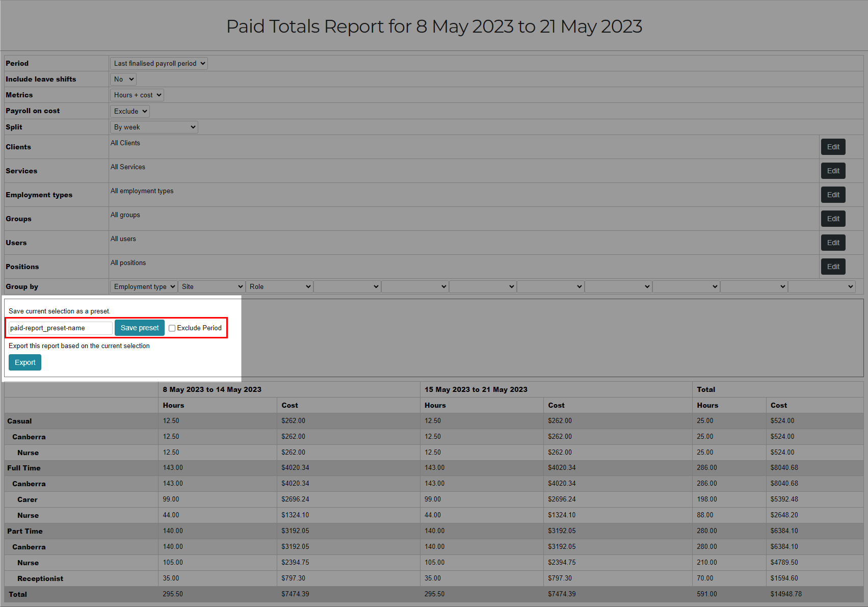The image size is (868, 607).
Task: Click the report title heading
Action: click(x=434, y=26)
